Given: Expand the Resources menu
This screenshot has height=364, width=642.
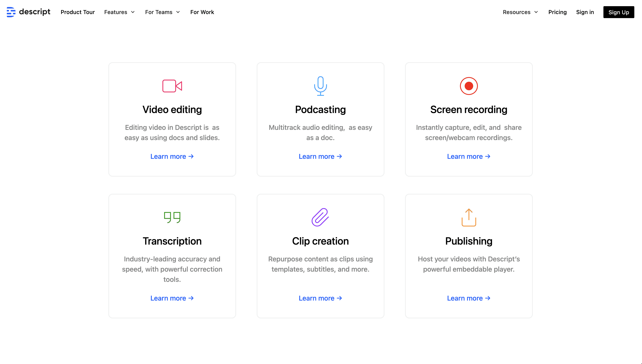Looking at the screenshot, I should pos(520,12).
